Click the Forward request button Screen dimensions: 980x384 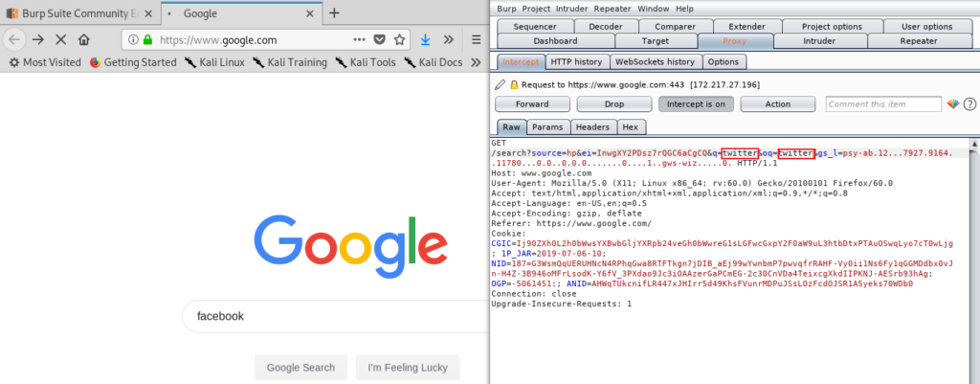(x=532, y=103)
